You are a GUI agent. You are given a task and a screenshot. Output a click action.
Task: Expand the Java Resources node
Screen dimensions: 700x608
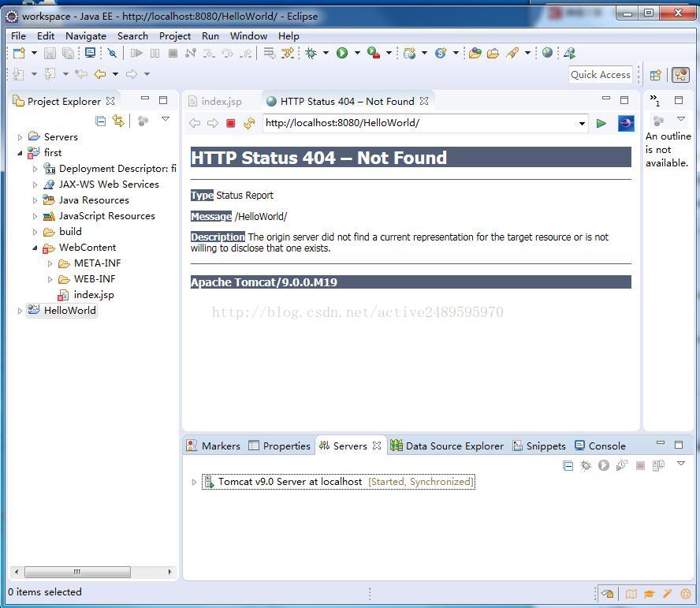click(x=35, y=200)
